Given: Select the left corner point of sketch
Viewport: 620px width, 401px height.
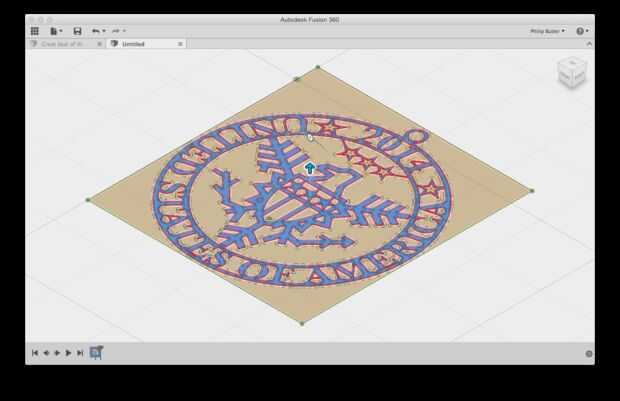Looking at the screenshot, I should tap(88, 200).
